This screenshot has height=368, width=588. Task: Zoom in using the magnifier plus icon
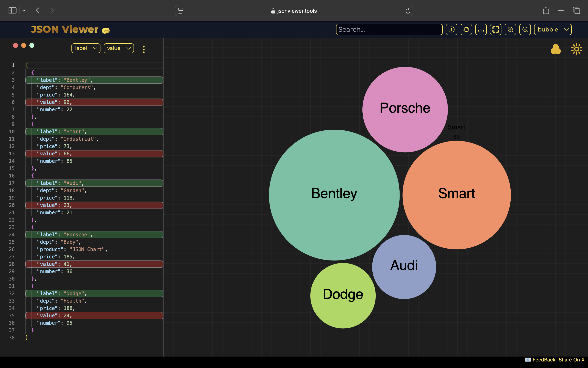[510, 29]
